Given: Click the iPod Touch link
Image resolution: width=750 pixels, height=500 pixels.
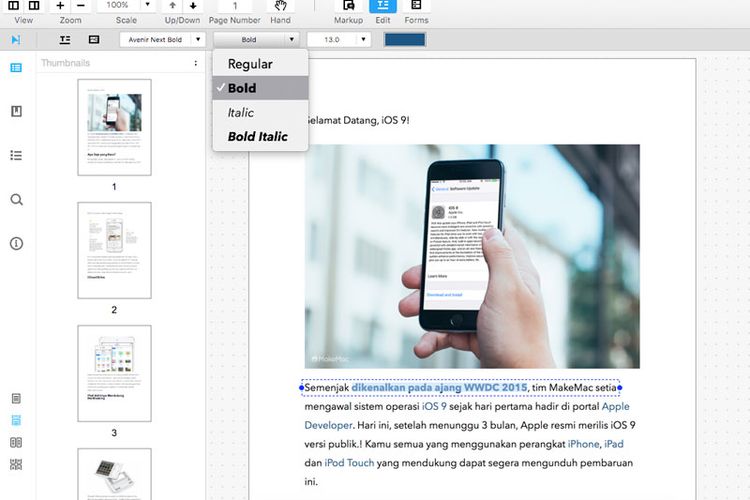Looking at the screenshot, I should [x=349, y=463].
